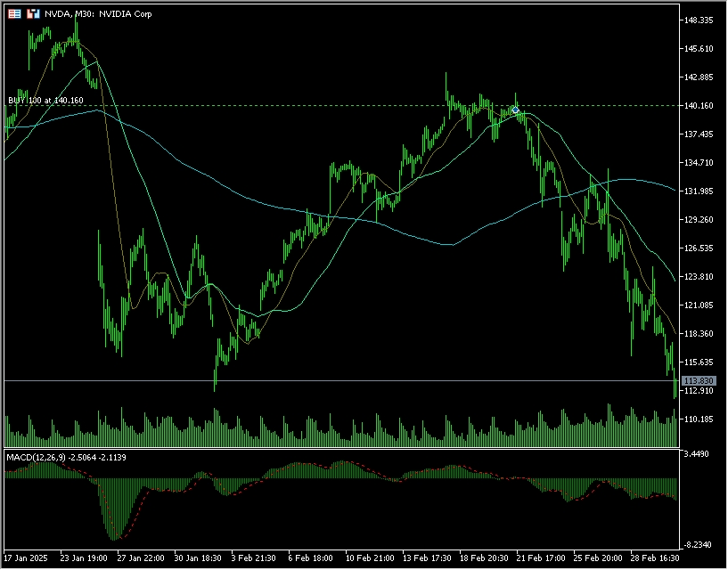728x570 pixels.
Task: Select the blue buy trade marker on chart
Action: (515, 110)
